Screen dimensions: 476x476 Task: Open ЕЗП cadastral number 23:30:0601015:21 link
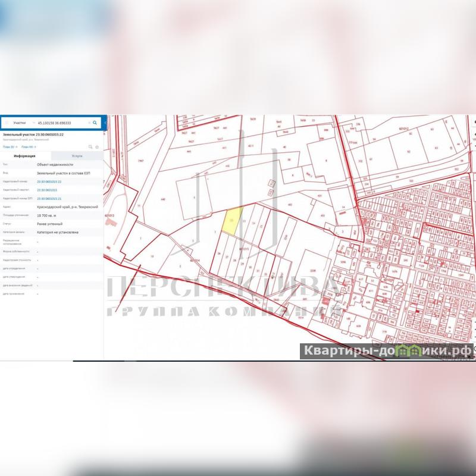(x=49, y=198)
